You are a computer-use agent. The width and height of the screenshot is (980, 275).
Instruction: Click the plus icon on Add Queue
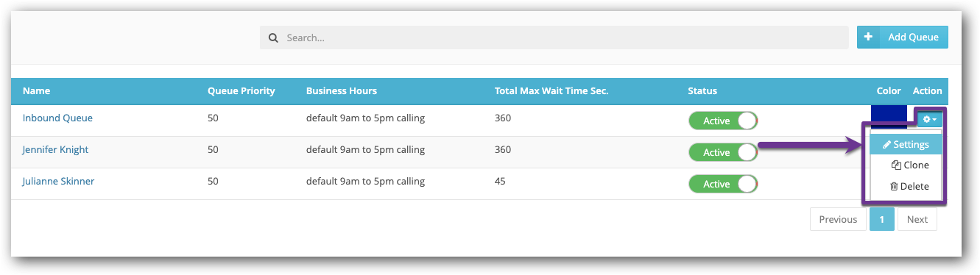pyautogui.click(x=868, y=37)
